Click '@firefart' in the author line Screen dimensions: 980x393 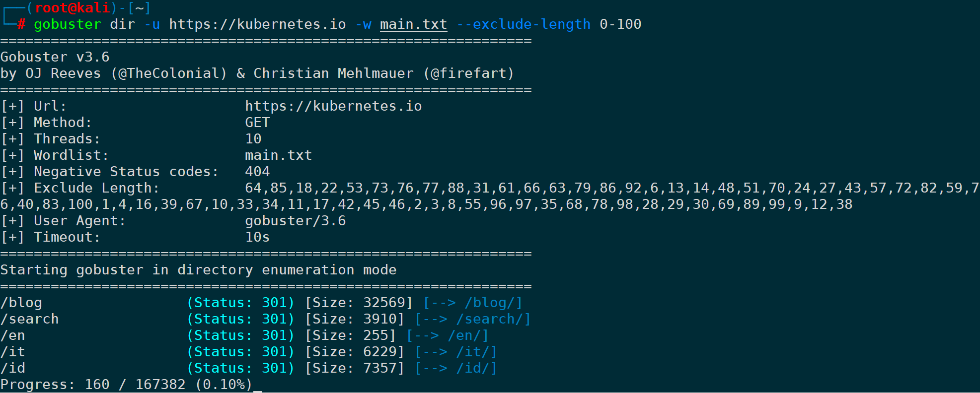(468, 73)
